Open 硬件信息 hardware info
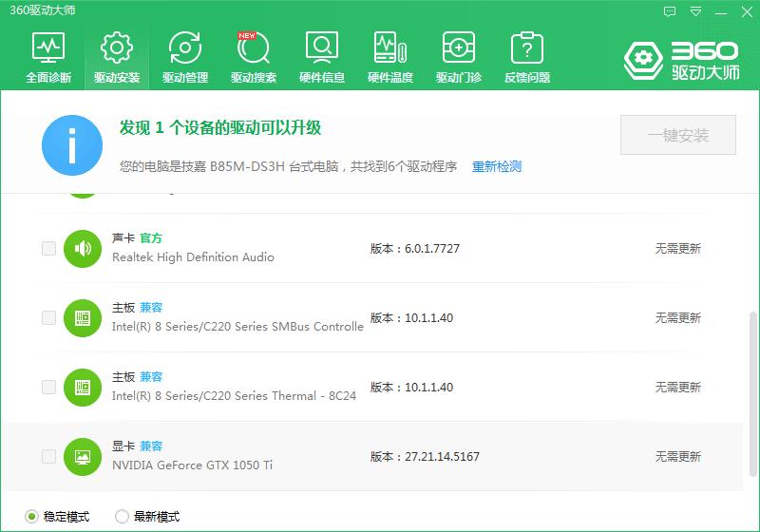 click(x=321, y=57)
